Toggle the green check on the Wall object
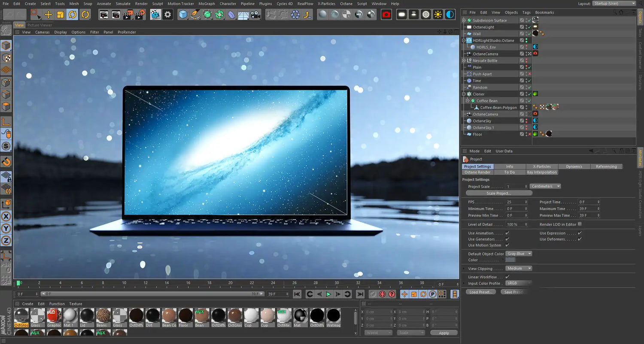This screenshot has width=644, height=344. 530,34
